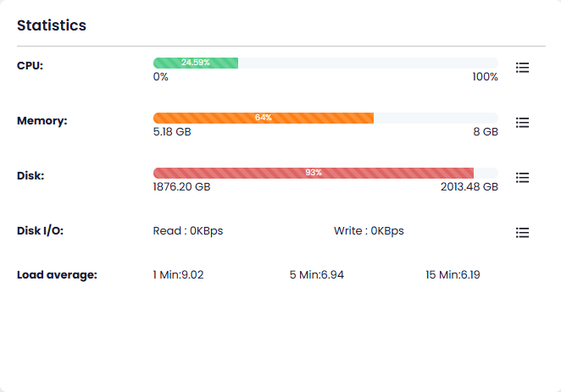This screenshot has width=561, height=392.
Task: Click the Write 0KBps value
Action: [369, 230]
